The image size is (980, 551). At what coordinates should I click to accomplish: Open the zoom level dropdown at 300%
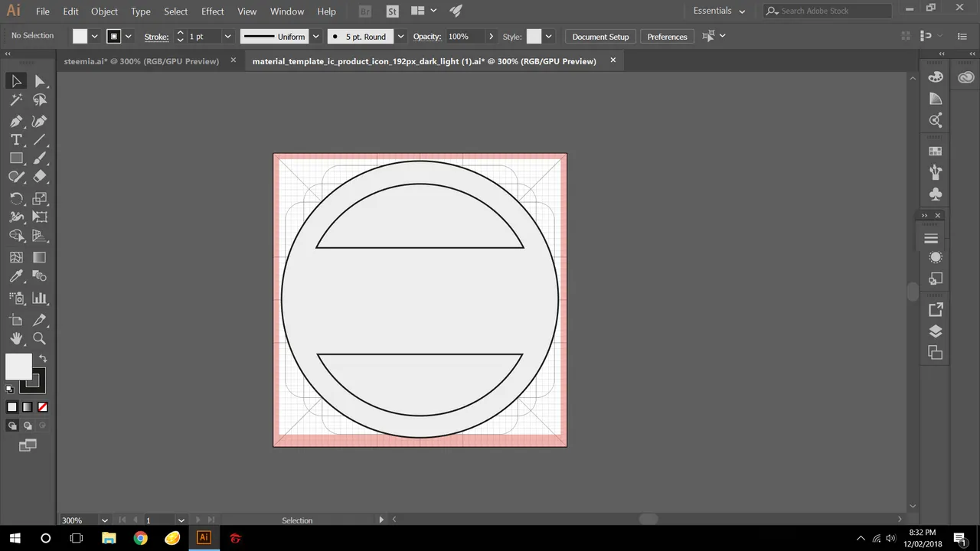pos(104,520)
